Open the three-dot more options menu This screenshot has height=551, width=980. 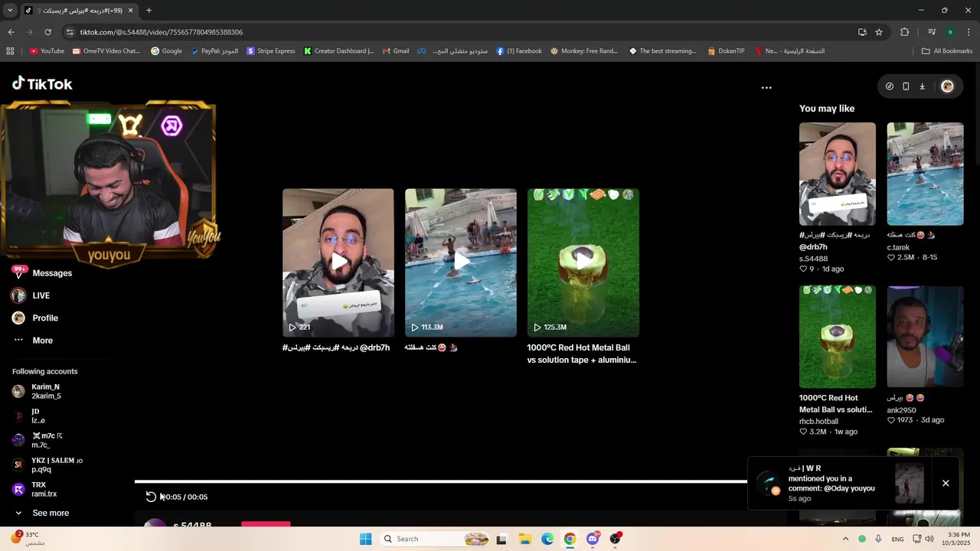coord(766,88)
